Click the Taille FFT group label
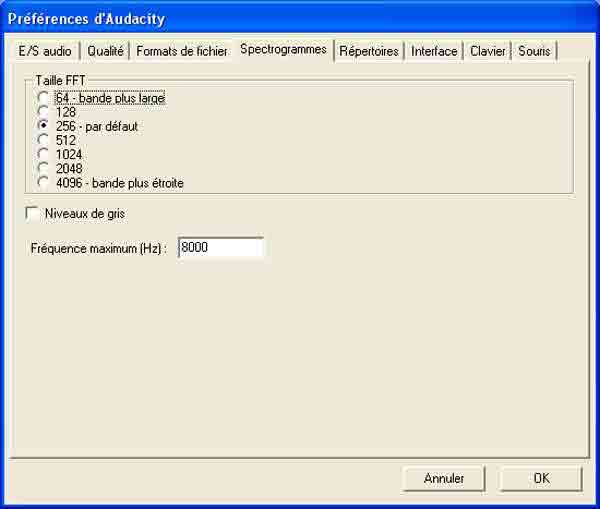The width and height of the screenshot is (600, 509). 60,80
